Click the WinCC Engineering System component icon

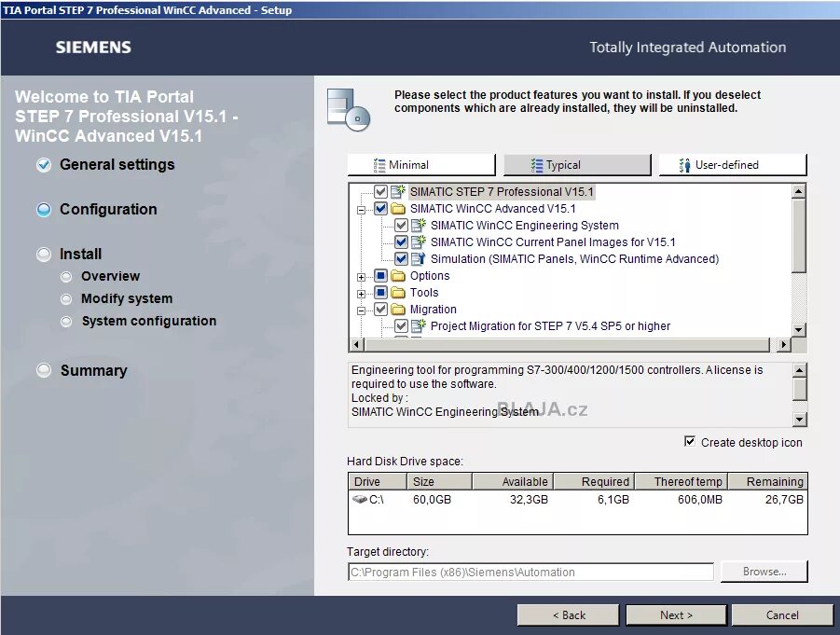[x=419, y=225]
